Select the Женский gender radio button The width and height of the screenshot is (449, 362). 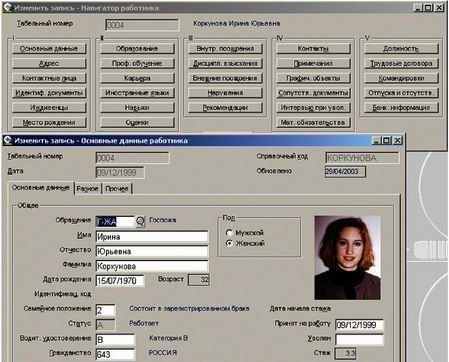coord(229,243)
